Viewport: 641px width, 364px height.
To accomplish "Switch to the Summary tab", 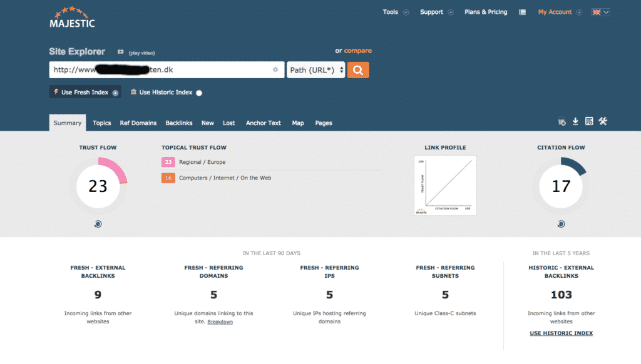I will click(x=68, y=123).
